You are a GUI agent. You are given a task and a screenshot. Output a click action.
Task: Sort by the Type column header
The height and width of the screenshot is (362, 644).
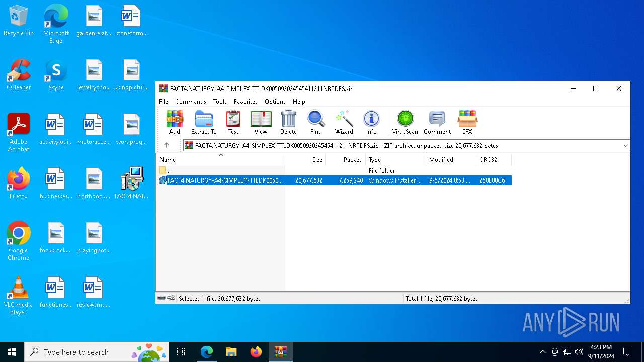click(x=396, y=160)
